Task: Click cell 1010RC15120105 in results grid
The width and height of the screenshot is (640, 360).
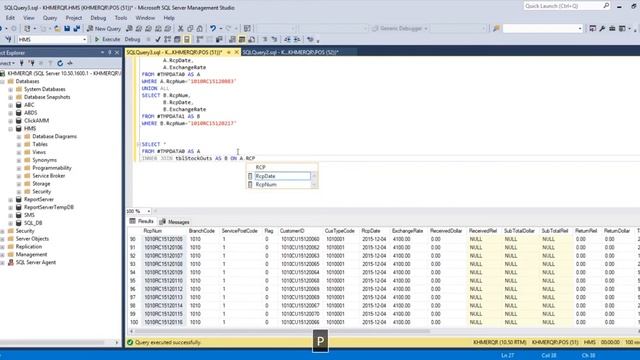Action: pos(163,239)
